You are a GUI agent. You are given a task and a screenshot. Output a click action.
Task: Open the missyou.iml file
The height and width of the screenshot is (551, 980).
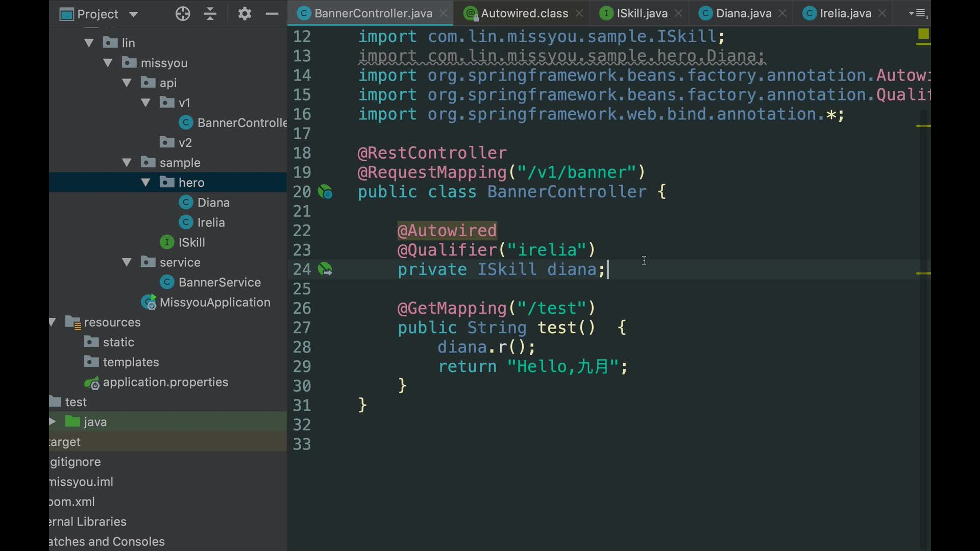click(x=81, y=482)
